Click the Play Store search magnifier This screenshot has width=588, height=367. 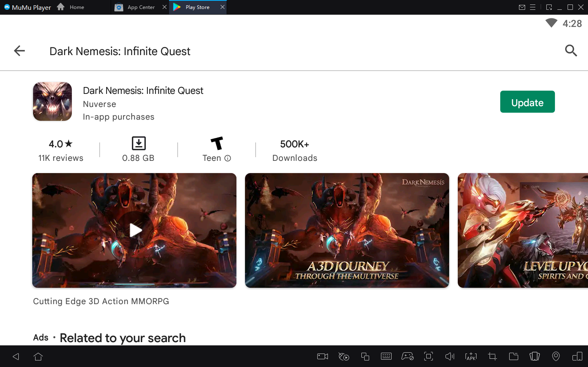click(571, 51)
